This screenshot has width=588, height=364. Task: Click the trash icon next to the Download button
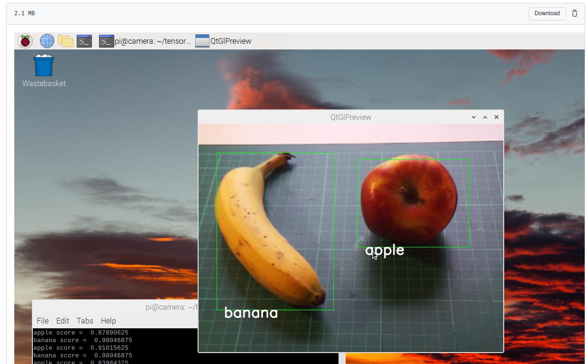click(575, 13)
